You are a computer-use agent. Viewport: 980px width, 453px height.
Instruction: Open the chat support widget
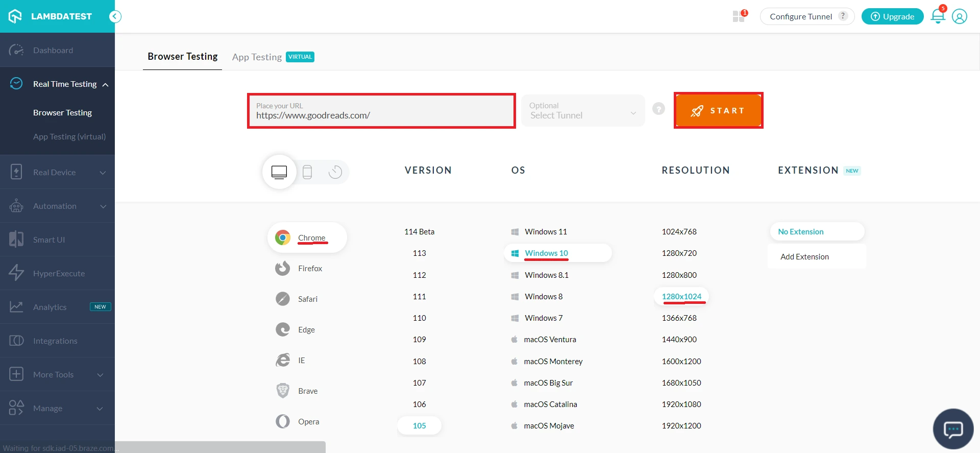[x=953, y=429]
